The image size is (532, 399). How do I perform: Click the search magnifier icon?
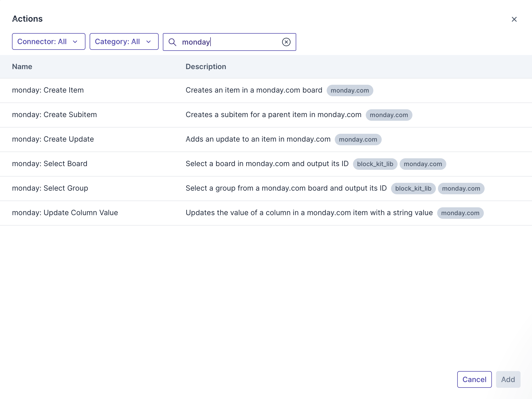point(172,42)
